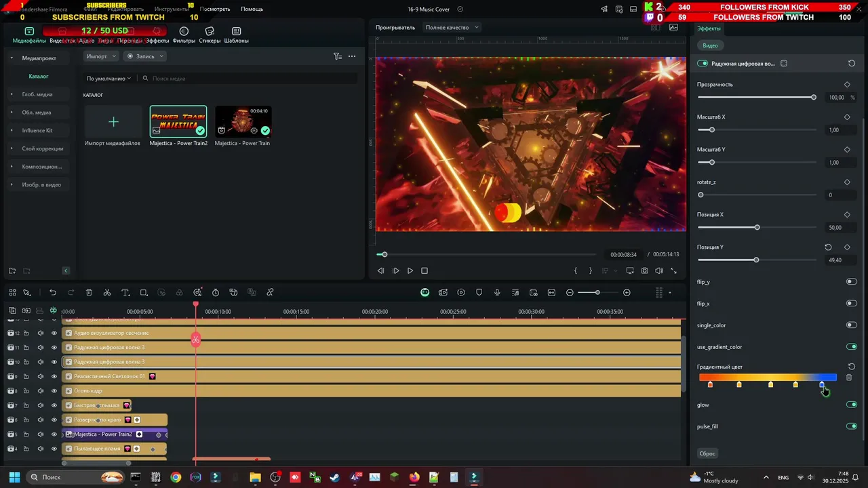Add keyframe diamond for Прозрачность

[x=847, y=85]
